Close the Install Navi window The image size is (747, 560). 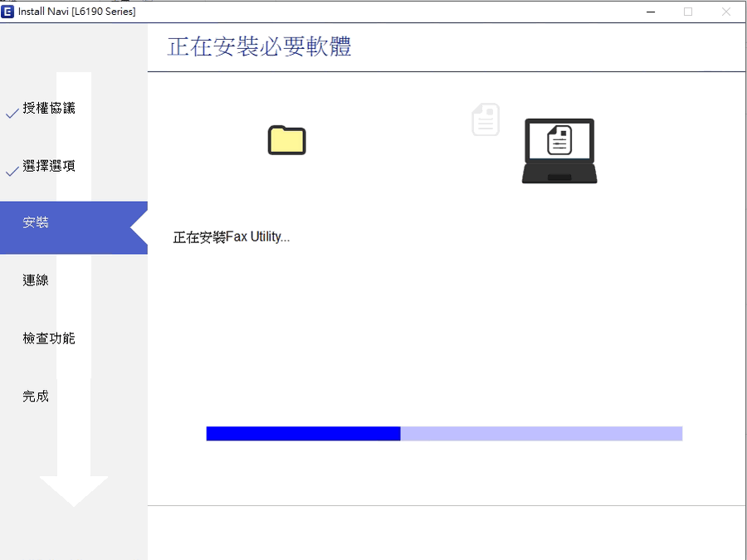[x=726, y=12]
